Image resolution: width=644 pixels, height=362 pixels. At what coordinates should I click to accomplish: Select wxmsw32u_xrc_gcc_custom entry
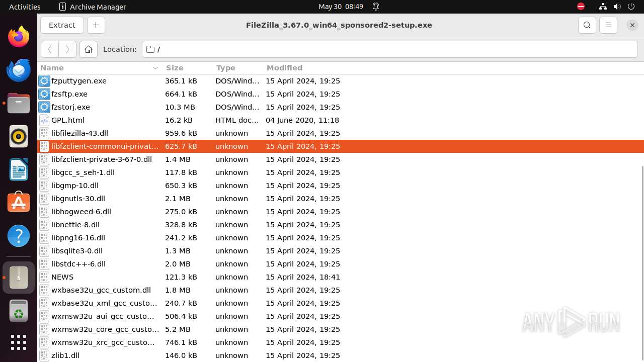click(x=341, y=342)
